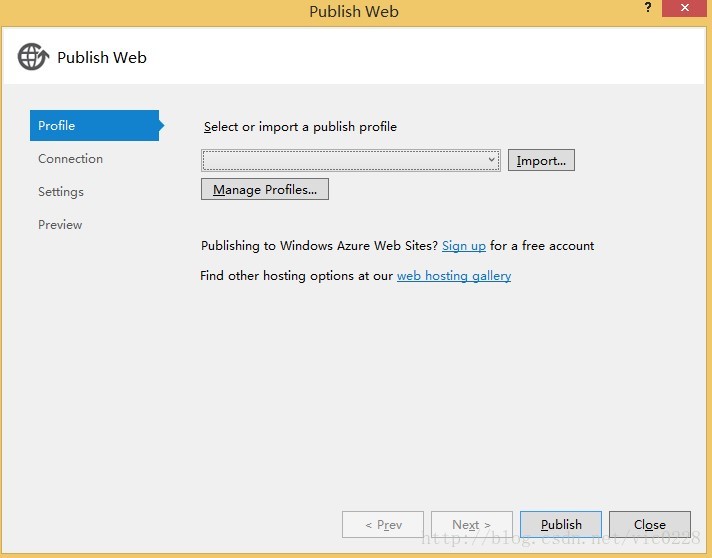This screenshot has height=558, width=712.
Task: Click the 'Publish Web' header title text
Action: pyautogui.click(x=102, y=58)
